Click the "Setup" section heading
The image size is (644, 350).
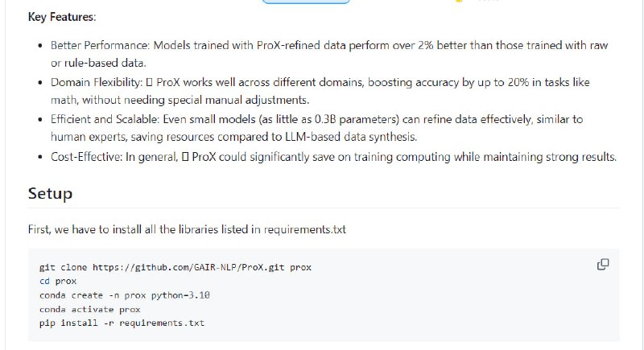coord(50,193)
